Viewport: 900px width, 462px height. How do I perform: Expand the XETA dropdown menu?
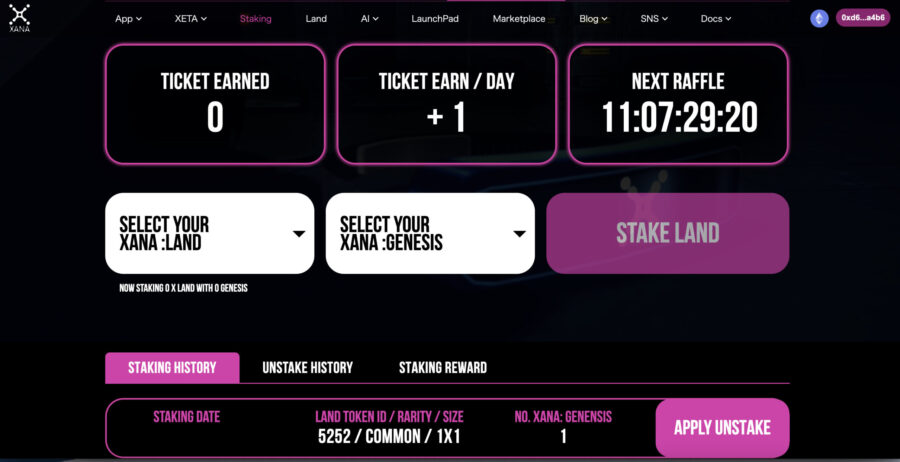tap(191, 19)
